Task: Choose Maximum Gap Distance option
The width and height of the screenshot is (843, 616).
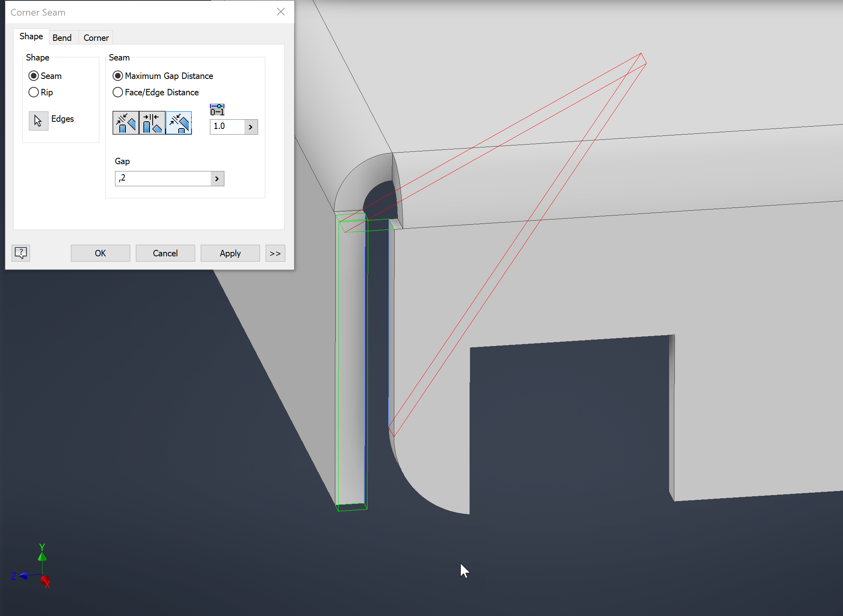Action: point(118,76)
